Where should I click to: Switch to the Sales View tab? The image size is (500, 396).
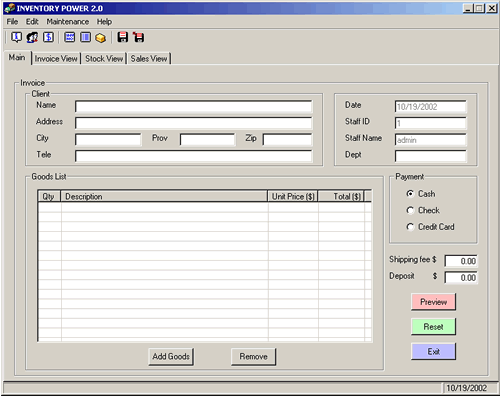(149, 59)
